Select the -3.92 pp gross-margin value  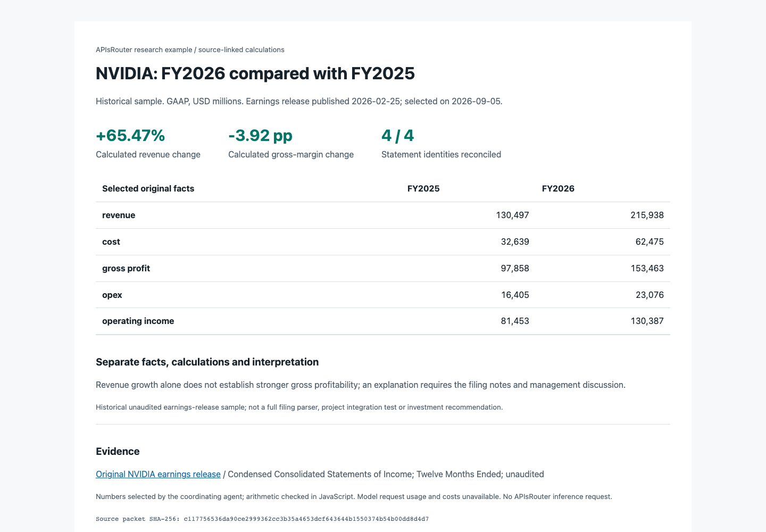260,136
